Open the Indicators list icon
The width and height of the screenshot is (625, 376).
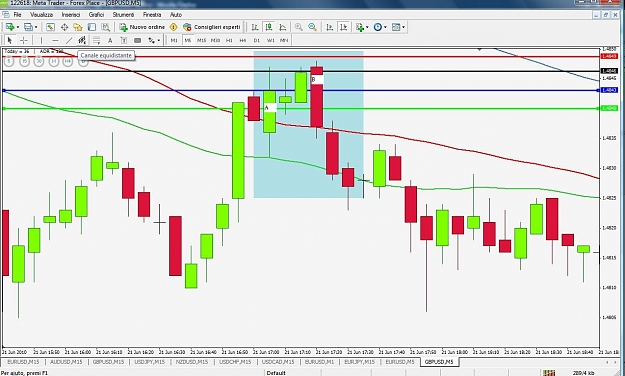[360, 27]
